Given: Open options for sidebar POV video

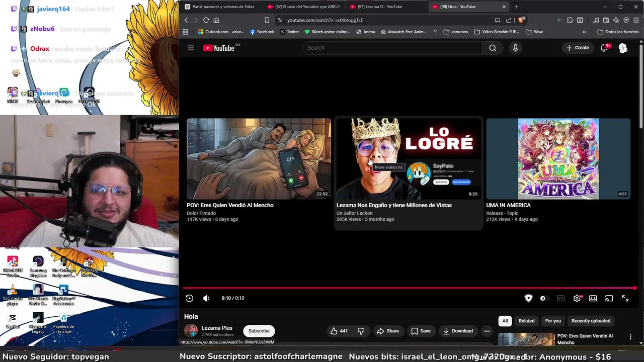Looking at the screenshot, I should coord(630,337).
